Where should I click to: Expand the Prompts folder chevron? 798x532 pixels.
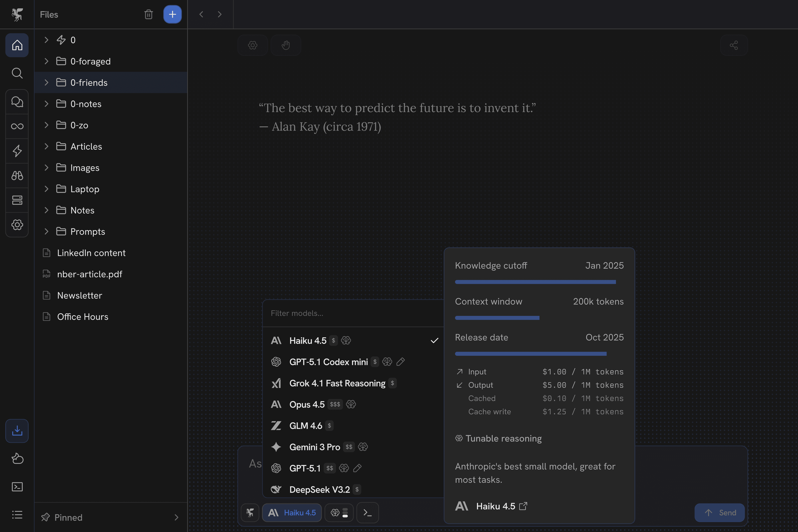point(47,231)
